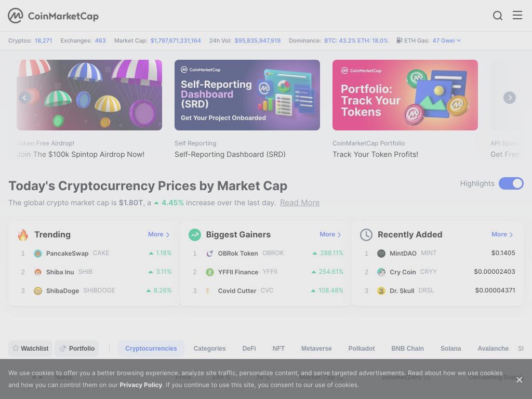Viewport: 532px width, 399px height.
Task: Open the hamburger menu icon
Action: pyautogui.click(x=517, y=15)
